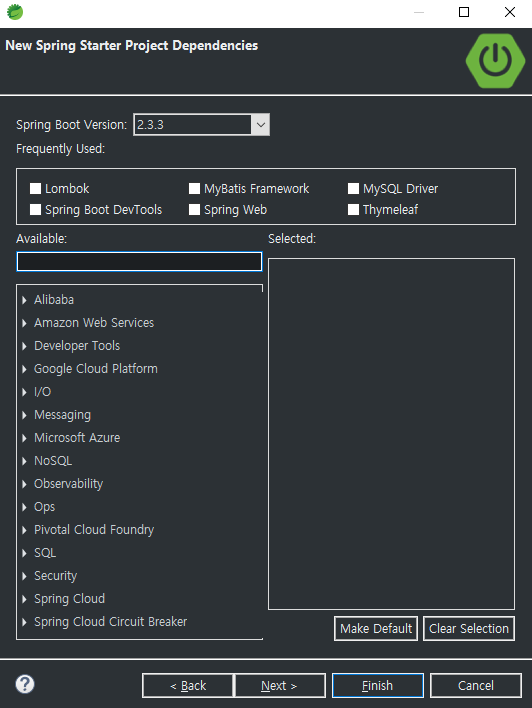Select the Security tree item label
Viewport: 532px width, 708px height.
tap(56, 576)
